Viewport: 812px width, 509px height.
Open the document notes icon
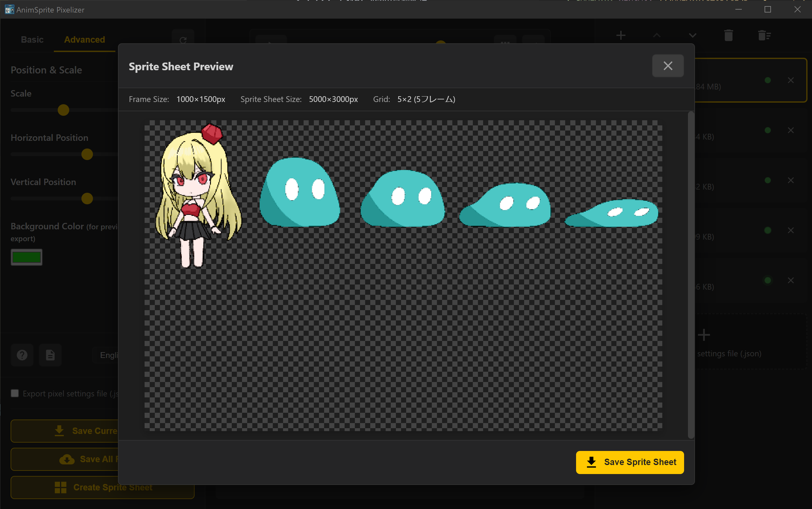50,355
